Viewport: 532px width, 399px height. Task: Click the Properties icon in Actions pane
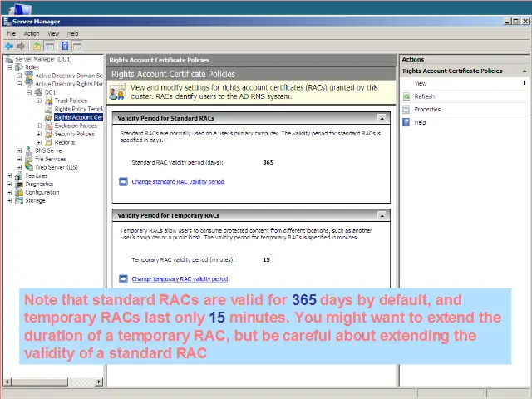tap(406, 109)
